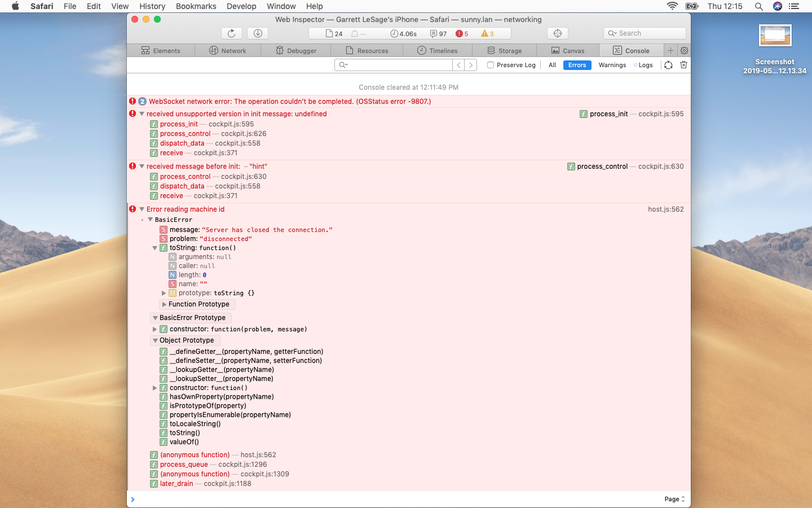This screenshot has height=508, width=812.
Task: Switch to the Elements tab
Action: tap(161, 50)
